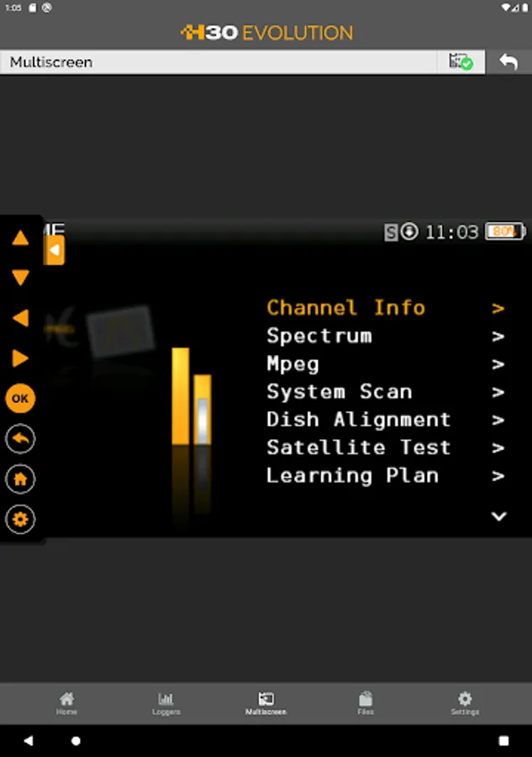532x757 pixels.
Task: Select the Dish Alignment option
Action: point(359,420)
